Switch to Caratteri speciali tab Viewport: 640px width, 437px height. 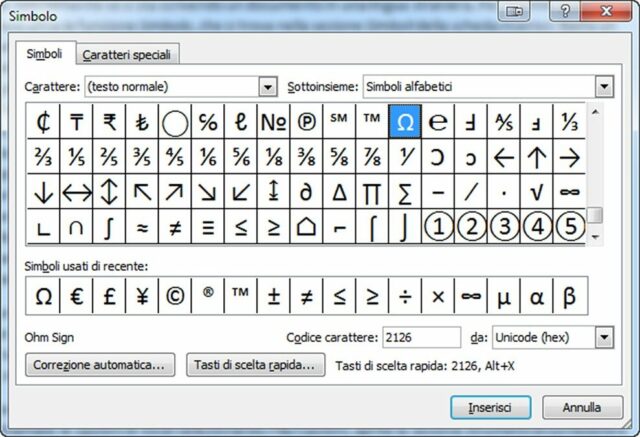pos(124,54)
